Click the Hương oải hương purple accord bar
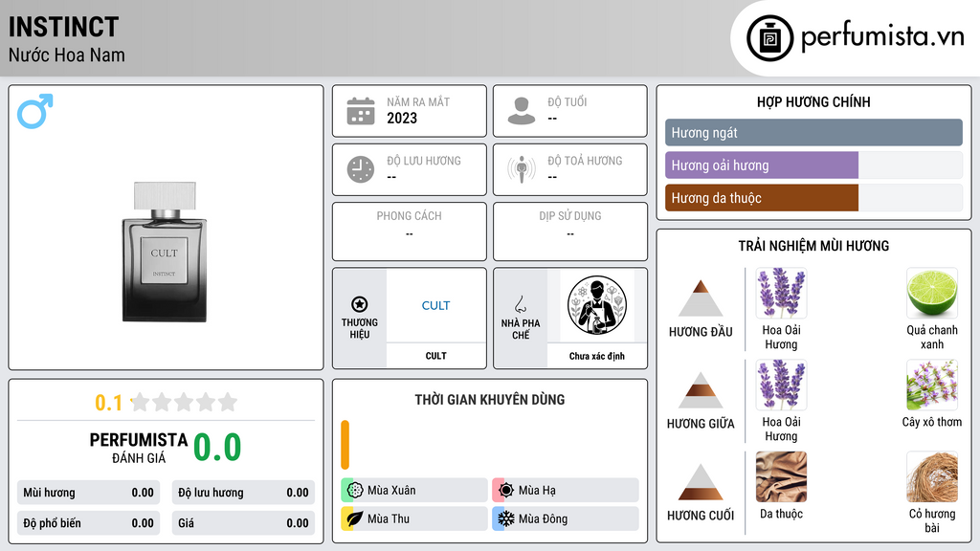Image resolution: width=980 pixels, height=551 pixels. (761, 165)
